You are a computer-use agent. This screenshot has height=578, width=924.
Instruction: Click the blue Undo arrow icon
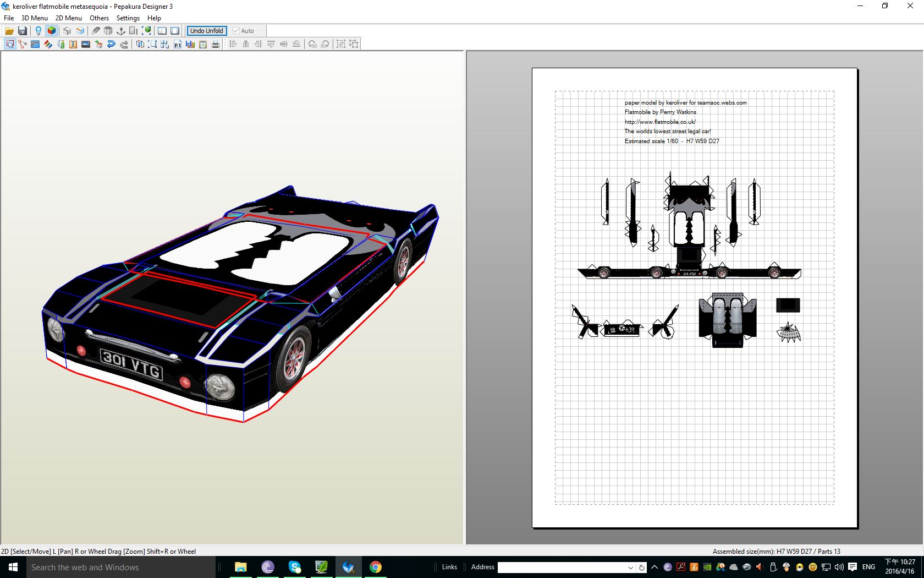coord(111,44)
